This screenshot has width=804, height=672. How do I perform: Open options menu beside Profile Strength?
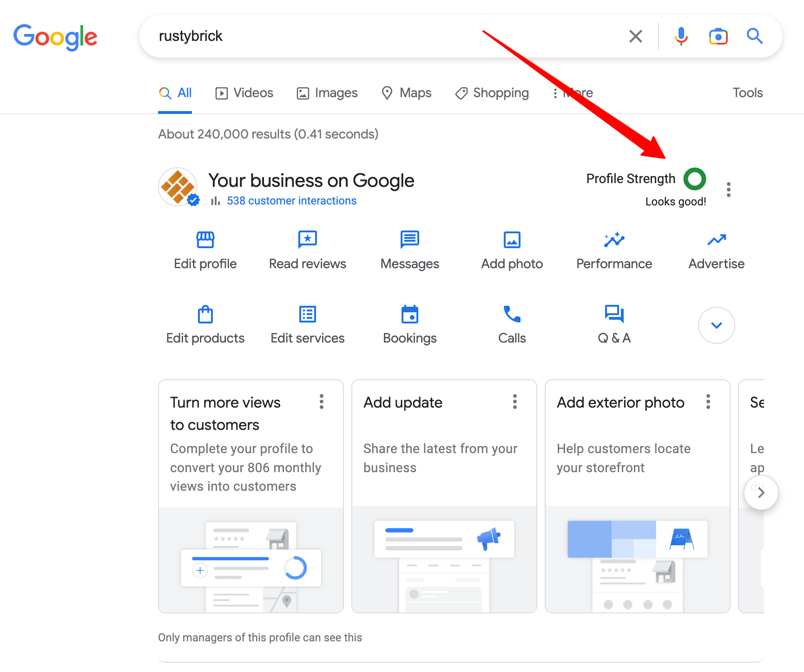(x=728, y=190)
